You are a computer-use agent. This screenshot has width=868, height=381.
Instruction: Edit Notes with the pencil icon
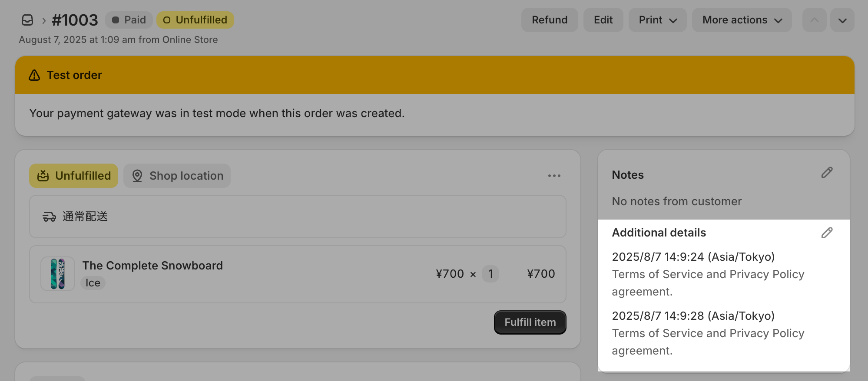[x=827, y=173]
